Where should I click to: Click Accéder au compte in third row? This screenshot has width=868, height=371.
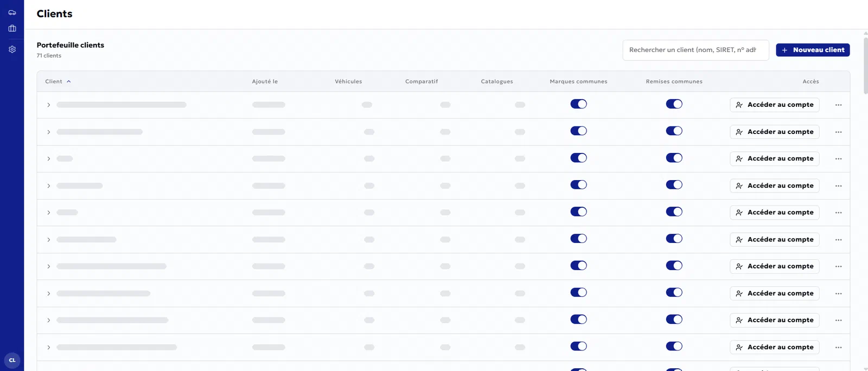coord(774,158)
